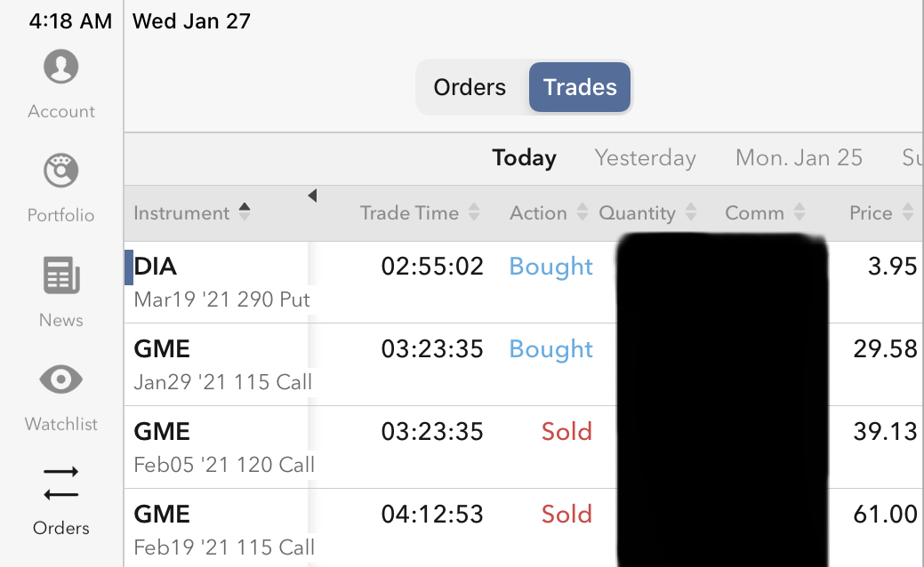Open the Watchlist eye icon
The height and width of the screenshot is (567, 924).
click(x=61, y=379)
